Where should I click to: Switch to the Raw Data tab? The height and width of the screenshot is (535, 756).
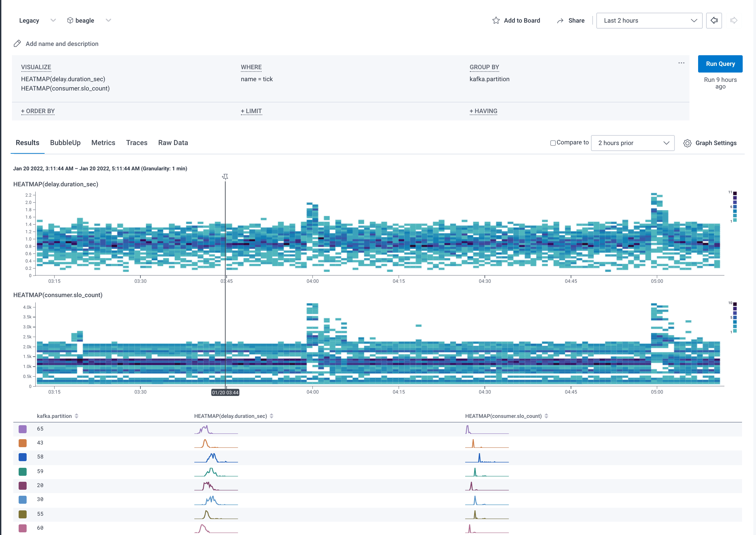173,142
